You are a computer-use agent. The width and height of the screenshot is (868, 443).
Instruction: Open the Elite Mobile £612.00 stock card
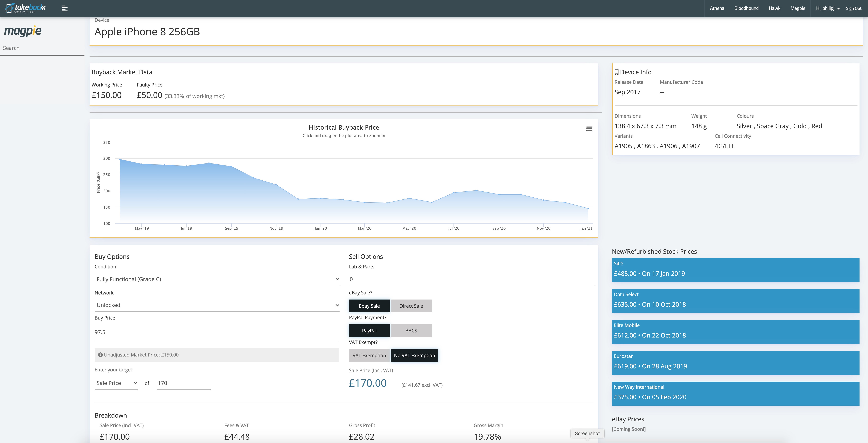tap(735, 332)
